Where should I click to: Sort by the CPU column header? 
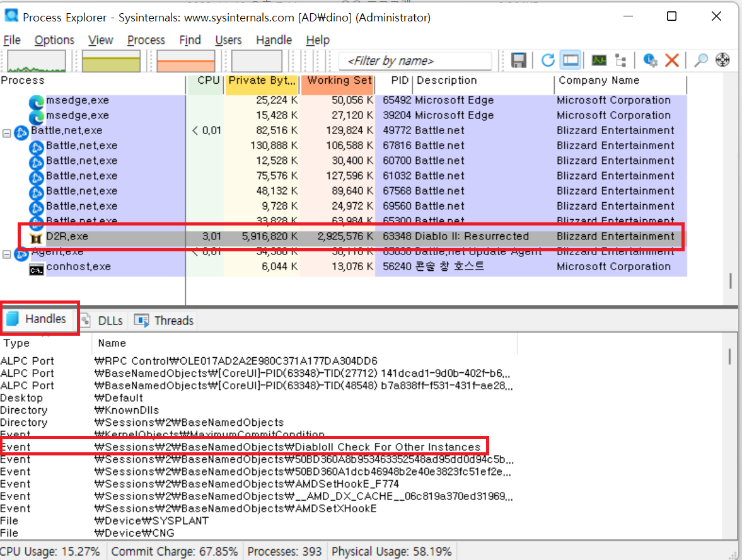[206, 81]
